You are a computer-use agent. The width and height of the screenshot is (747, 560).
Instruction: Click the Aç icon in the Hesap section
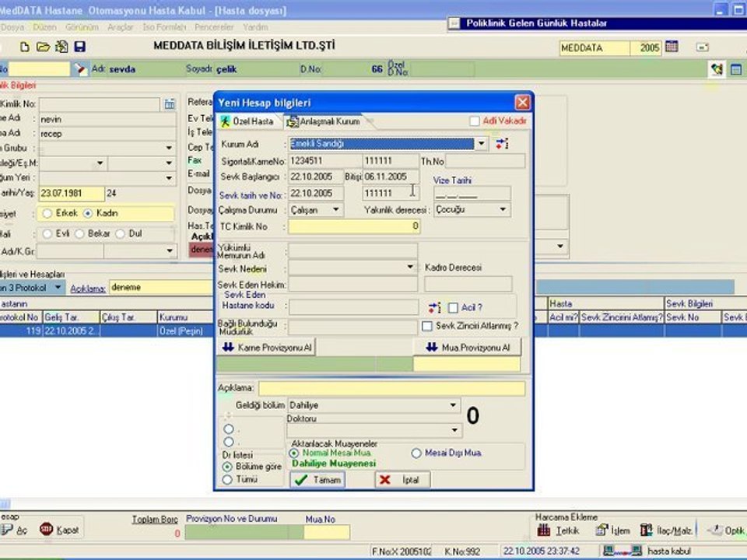point(7,530)
